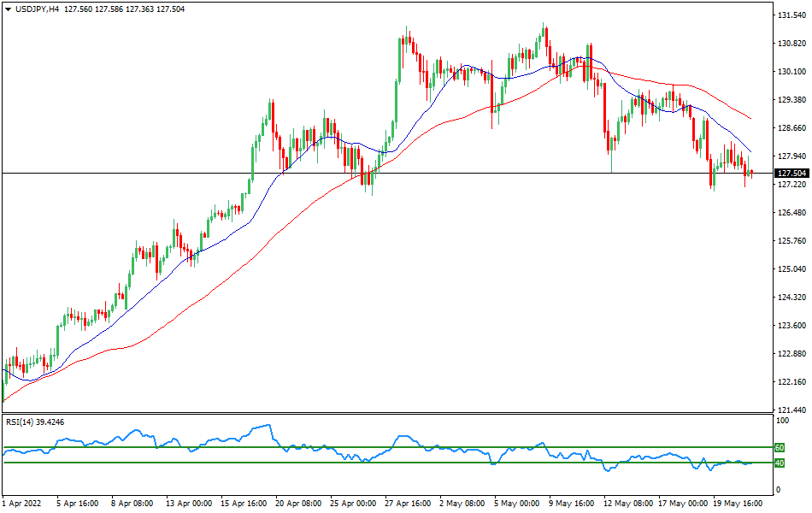Open the price scale by clicking 131.540
Viewport: 812px width, 513px height.
[791, 14]
